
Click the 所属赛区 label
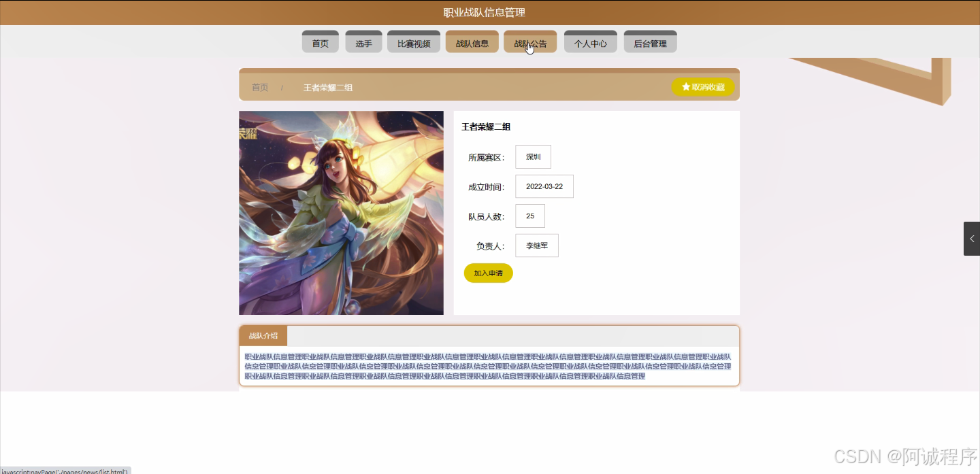click(486, 158)
